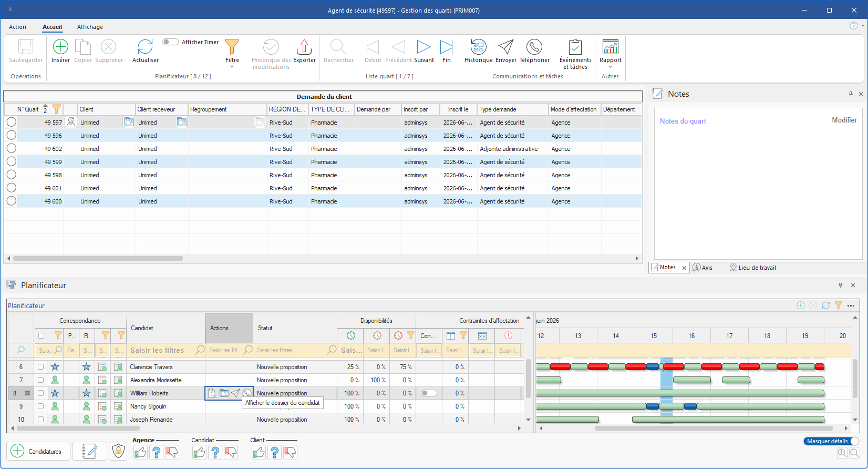Click the Candidat question mark icon
This screenshot has height=469, width=868.
pyautogui.click(x=215, y=452)
